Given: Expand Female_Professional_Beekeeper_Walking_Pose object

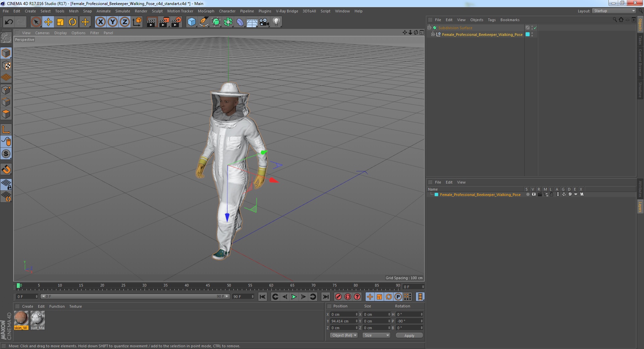Looking at the screenshot, I should coord(433,35).
